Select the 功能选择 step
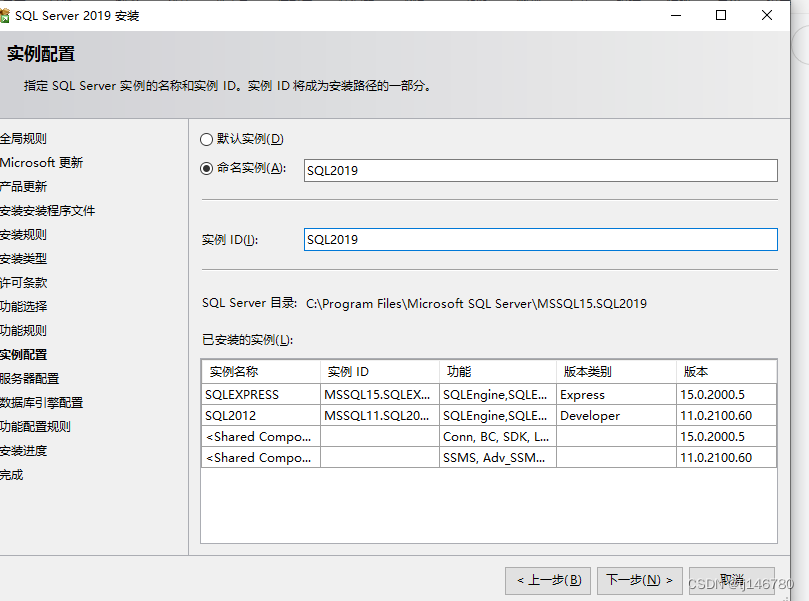809x601 pixels. click(23, 306)
